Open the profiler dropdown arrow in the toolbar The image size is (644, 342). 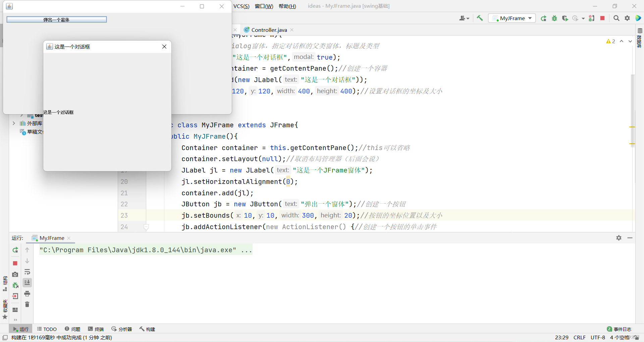[583, 18]
